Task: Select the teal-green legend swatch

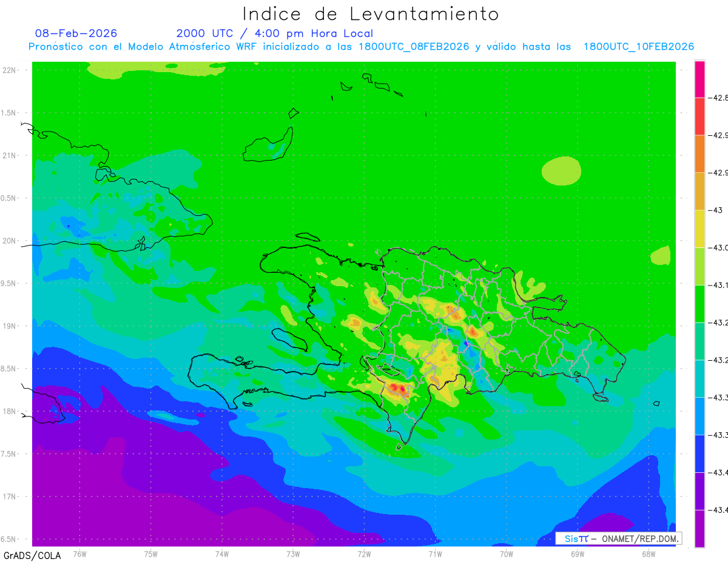Action: pos(699,341)
